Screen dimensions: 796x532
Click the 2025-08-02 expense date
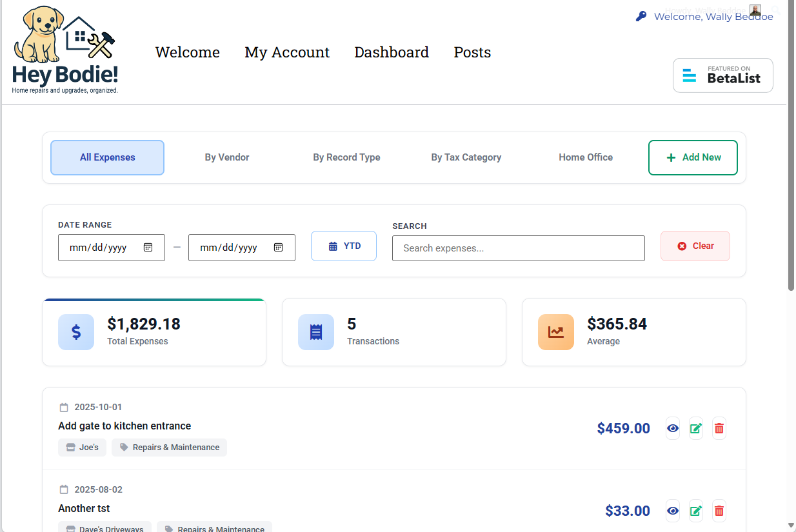(98, 490)
